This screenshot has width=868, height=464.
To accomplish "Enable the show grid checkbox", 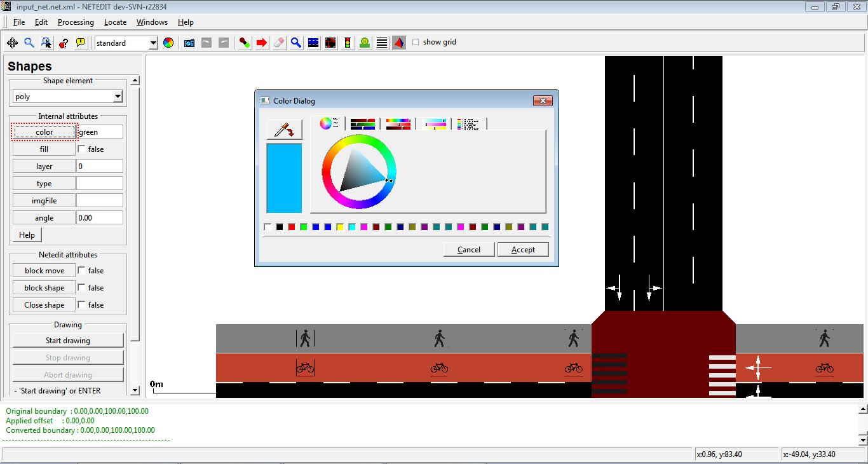I will (x=416, y=42).
